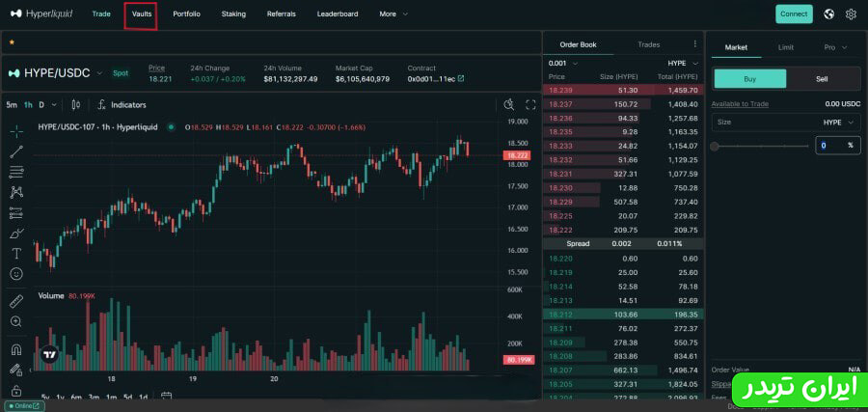Toggle order side to Buy
The image size is (868, 412).
tap(749, 79)
